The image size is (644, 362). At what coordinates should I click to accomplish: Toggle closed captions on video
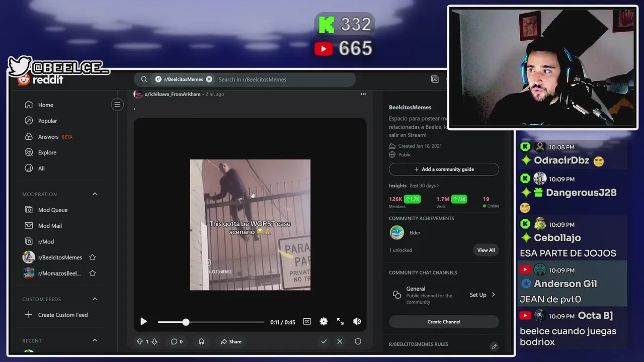(x=307, y=322)
